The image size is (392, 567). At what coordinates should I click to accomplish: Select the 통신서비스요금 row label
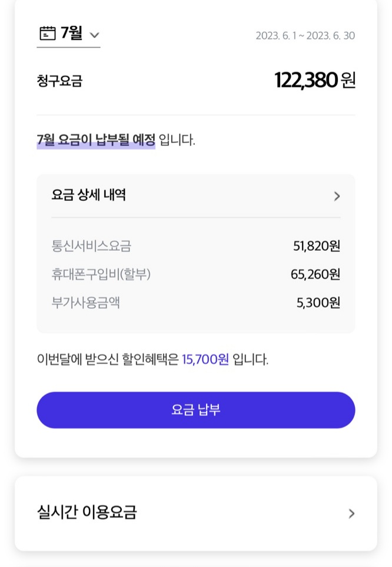tap(91, 246)
